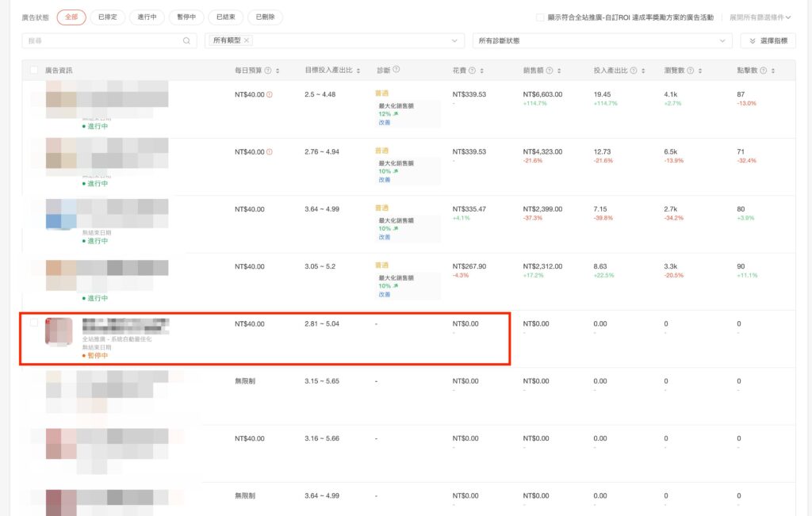
Task: Click the ad search input field
Action: [x=103, y=40]
